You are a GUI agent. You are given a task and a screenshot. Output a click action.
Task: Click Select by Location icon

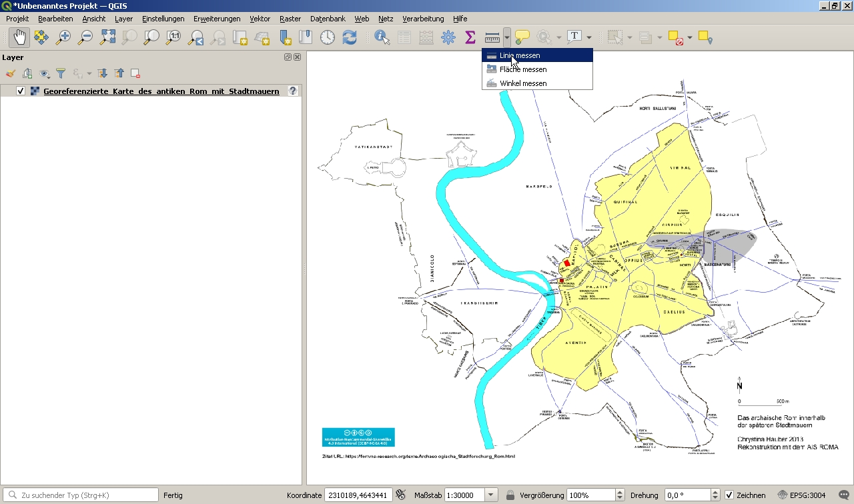705,37
